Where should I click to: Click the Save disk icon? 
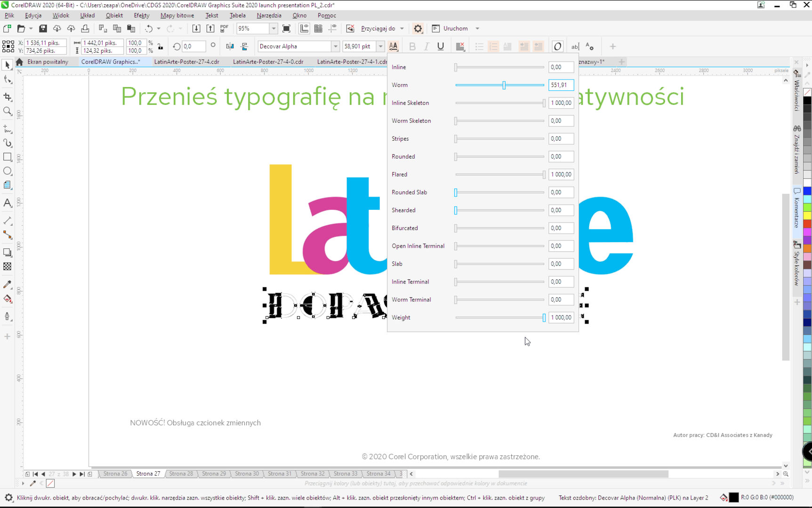click(43, 29)
